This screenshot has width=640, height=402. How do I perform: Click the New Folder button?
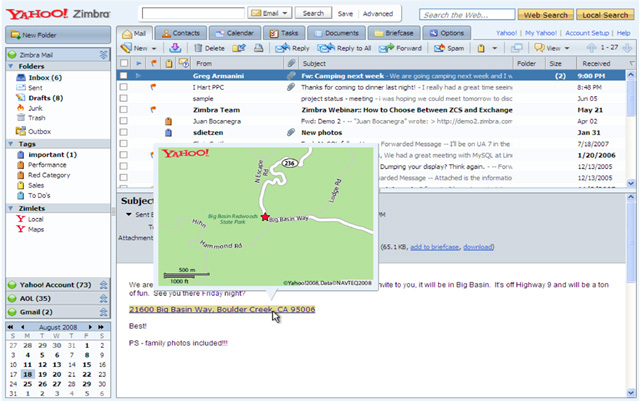58,35
